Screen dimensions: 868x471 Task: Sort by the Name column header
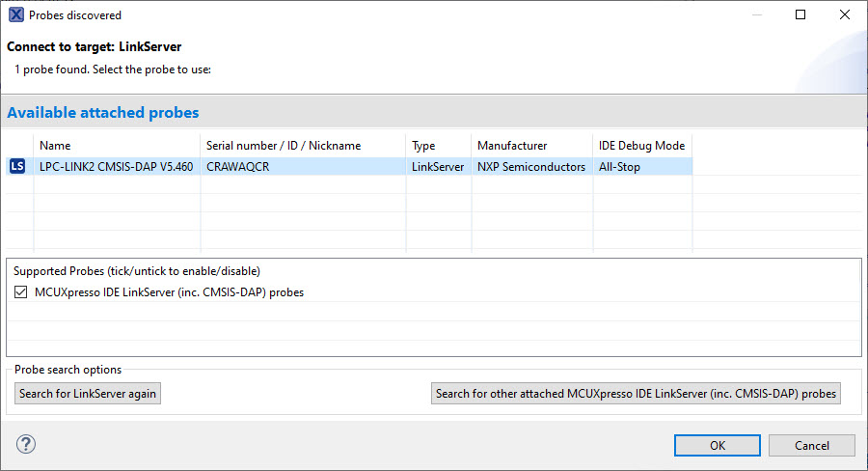click(116, 146)
